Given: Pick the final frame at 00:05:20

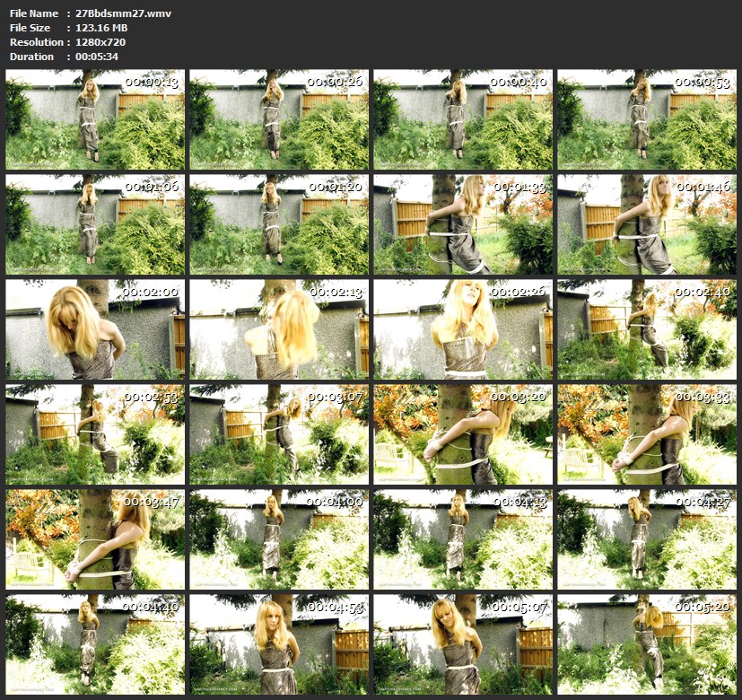Looking at the screenshot, I should [647, 644].
